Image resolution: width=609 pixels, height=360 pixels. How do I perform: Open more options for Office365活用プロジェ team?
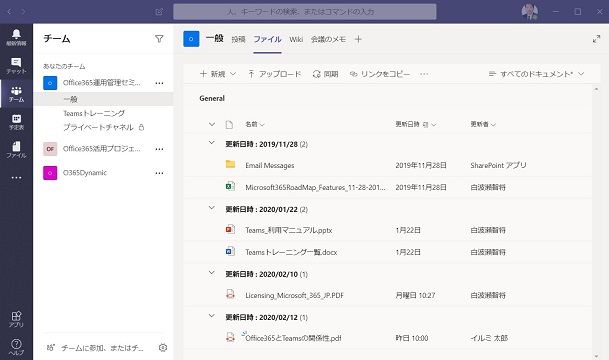159,149
